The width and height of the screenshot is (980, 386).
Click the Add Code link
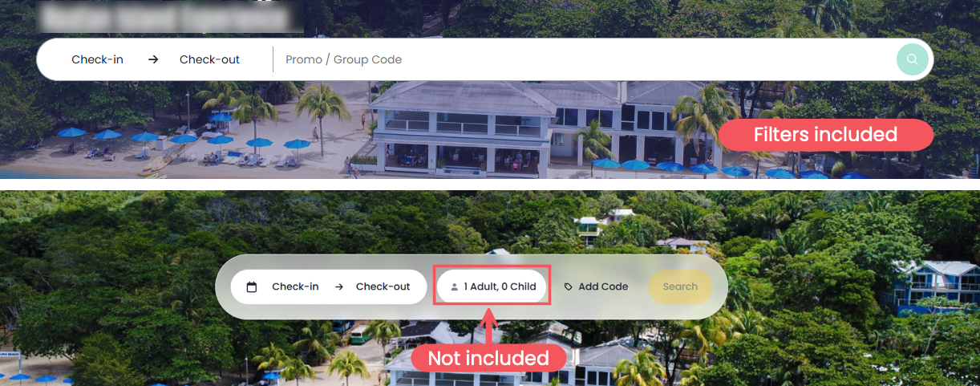coord(603,286)
